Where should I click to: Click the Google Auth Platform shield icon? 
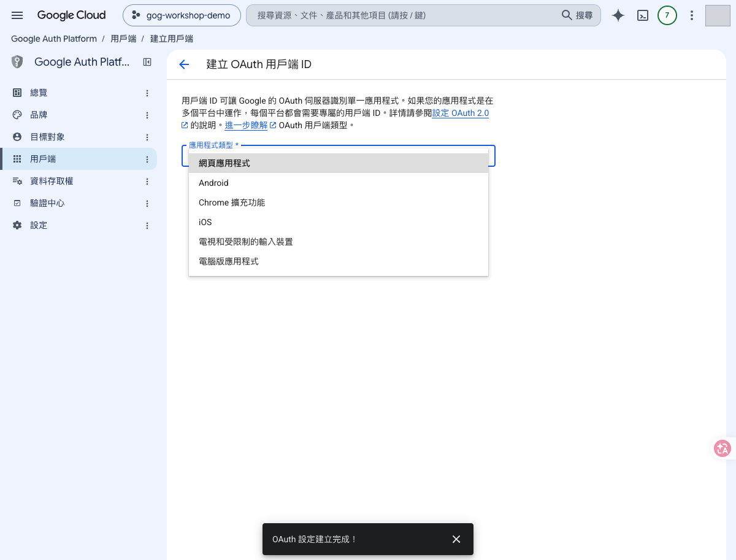point(17,62)
